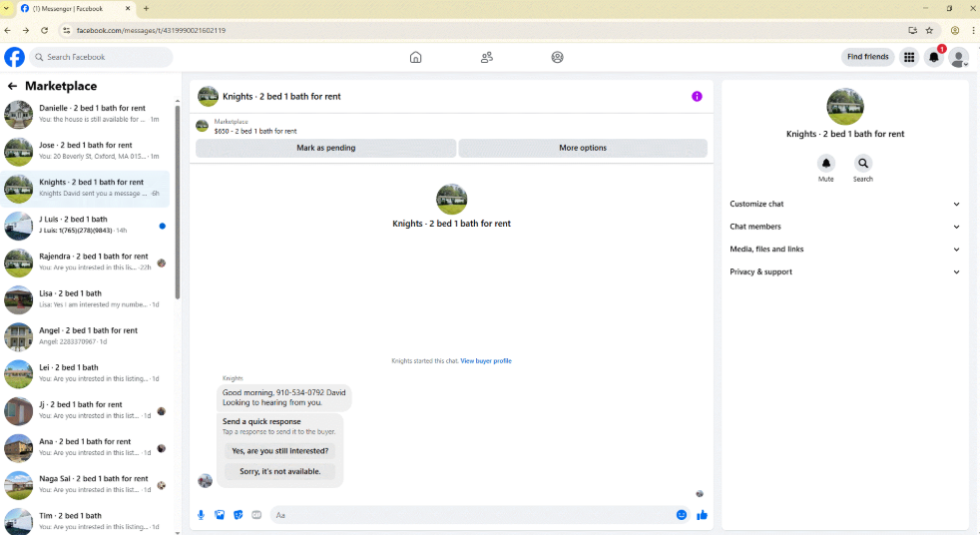Open the Groups icon in top navigation
Image resolution: width=980 pixels, height=535 pixels.
[x=558, y=57]
